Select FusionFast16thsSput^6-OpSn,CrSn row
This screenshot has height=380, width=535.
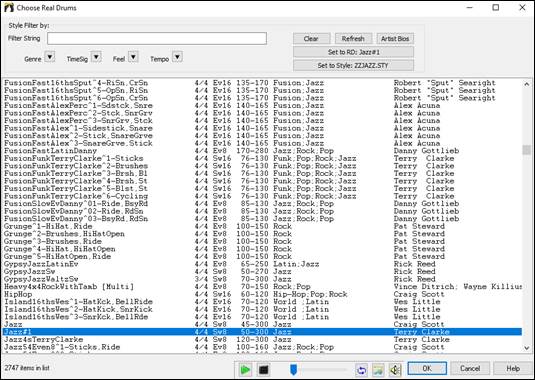(x=262, y=98)
